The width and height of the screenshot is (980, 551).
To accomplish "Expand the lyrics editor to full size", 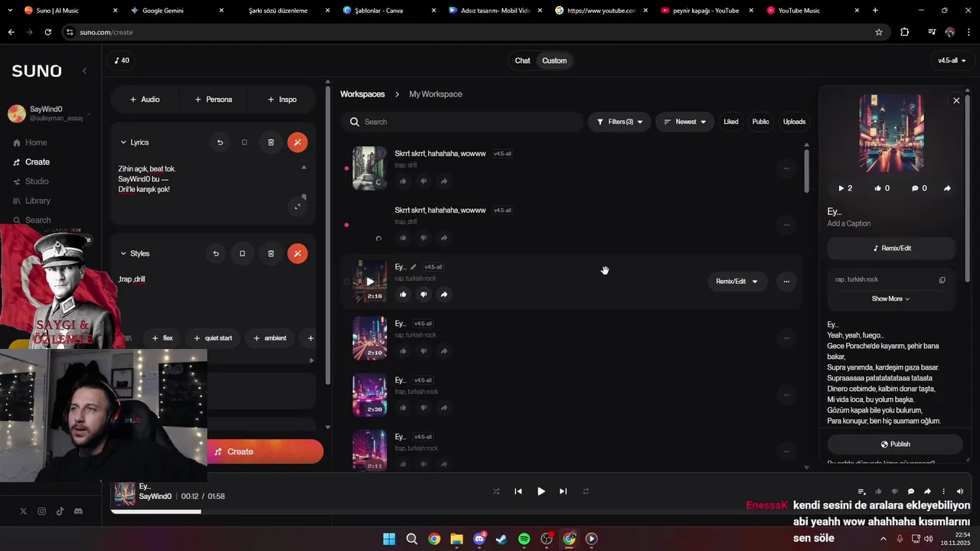I will tap(298, 207).
